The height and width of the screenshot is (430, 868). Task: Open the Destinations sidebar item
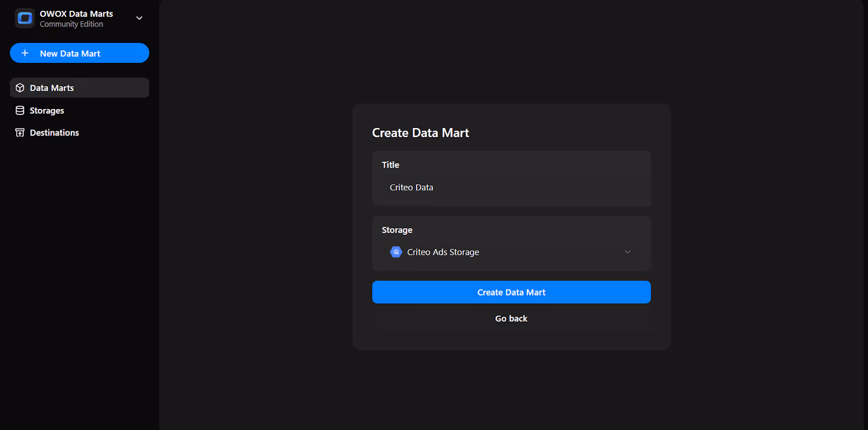(79, 133)
